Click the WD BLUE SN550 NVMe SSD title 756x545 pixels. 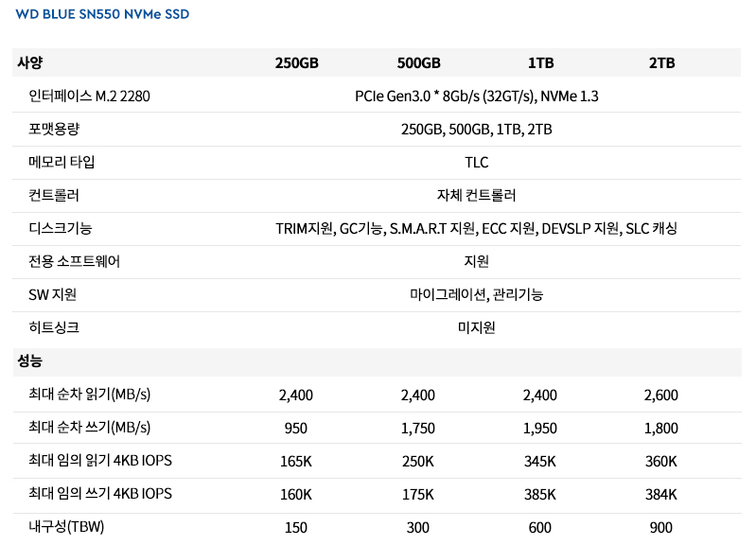(x=102, y=14)
